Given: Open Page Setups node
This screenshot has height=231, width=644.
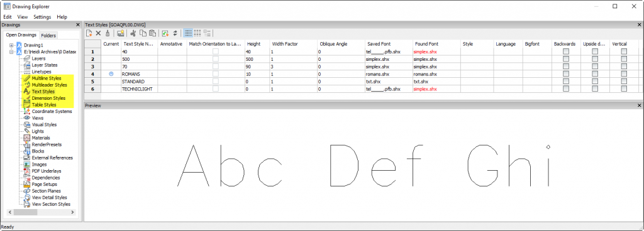Looking at the screenshot, I should coord(45,185).
